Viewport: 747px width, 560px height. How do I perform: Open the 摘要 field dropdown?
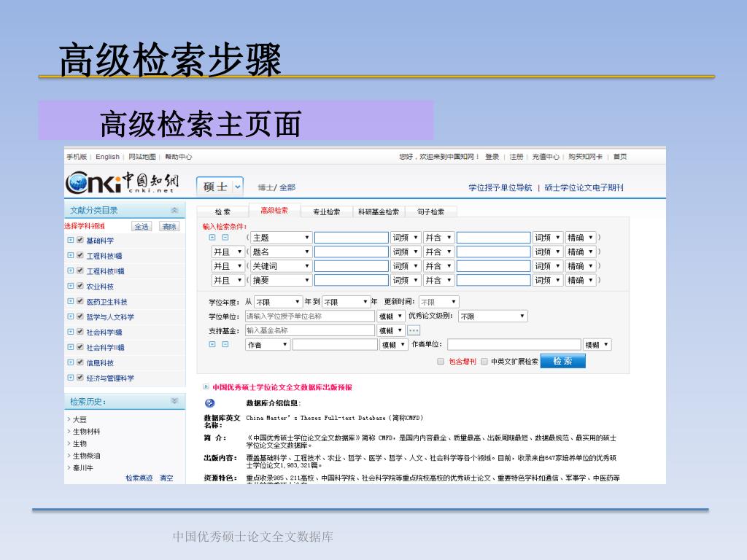[x=281, y=280]
